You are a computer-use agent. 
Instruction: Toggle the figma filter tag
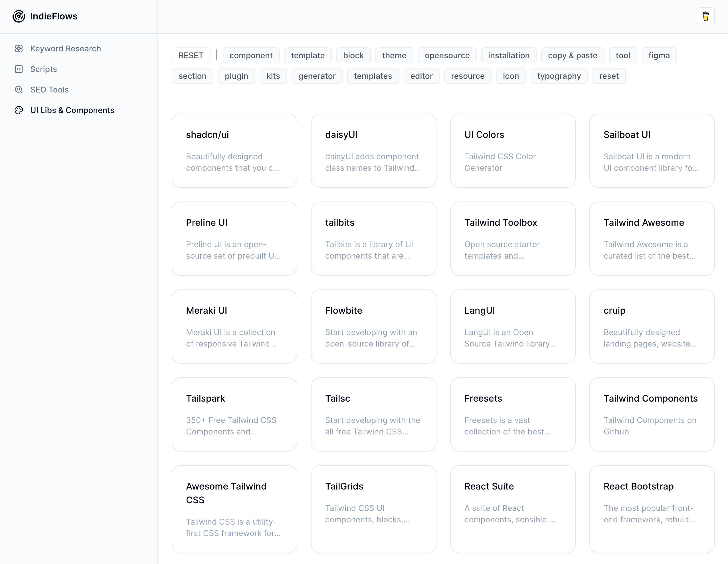[x=659, y=55]
